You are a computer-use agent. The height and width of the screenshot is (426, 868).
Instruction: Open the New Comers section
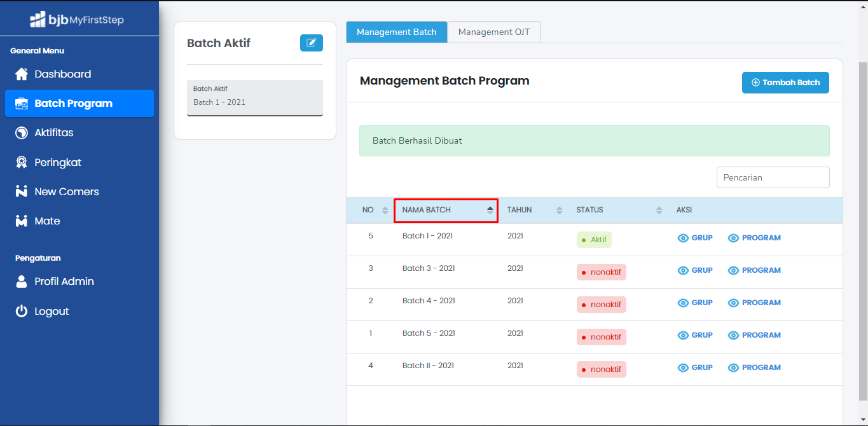click(x=66, y=192)
